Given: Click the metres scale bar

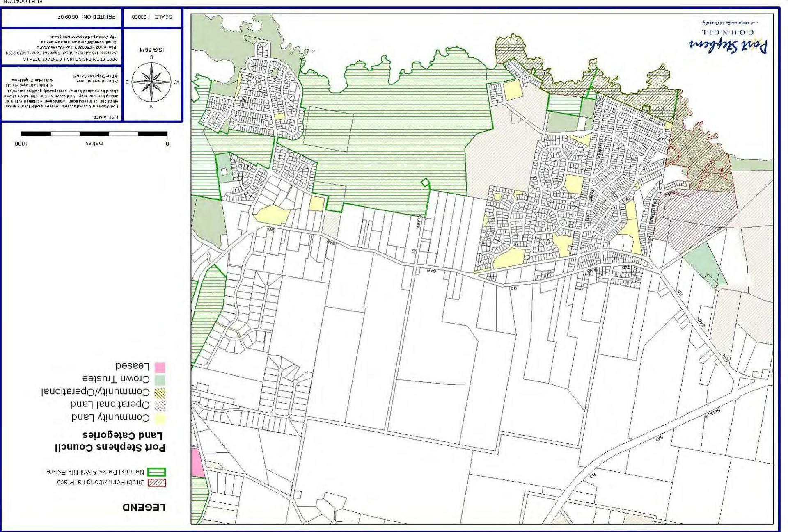Looking at the screenshot, I should pos(94,134).
